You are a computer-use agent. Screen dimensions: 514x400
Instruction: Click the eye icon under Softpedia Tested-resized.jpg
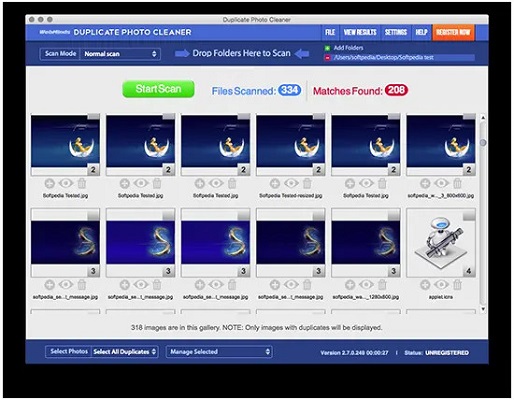291,183
